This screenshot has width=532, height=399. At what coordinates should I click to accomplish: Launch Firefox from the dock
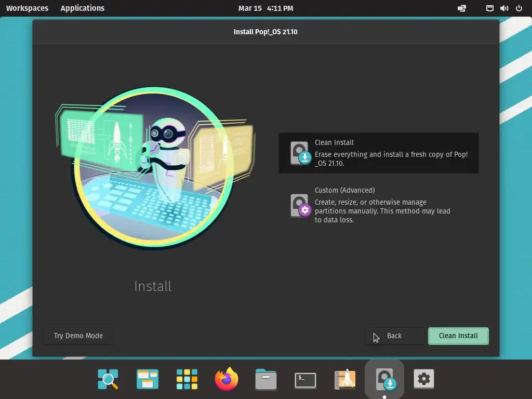pos(227,379)
